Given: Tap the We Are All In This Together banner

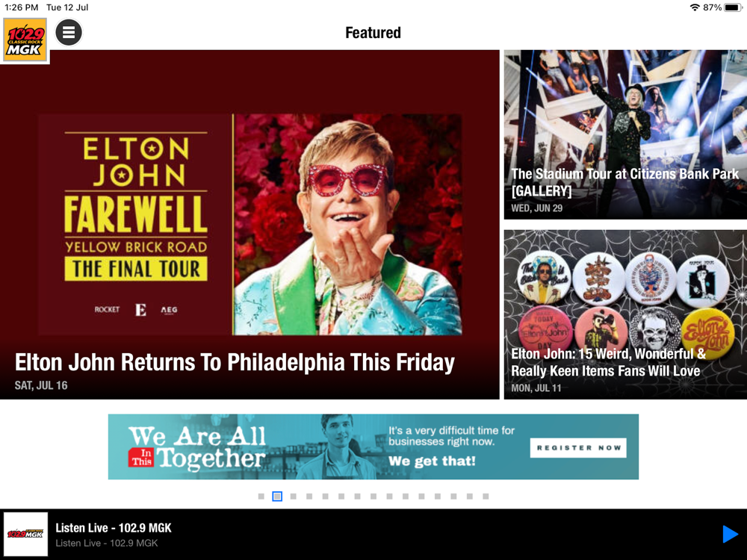Looking at the screenshot, I should pyautogui.click(x=373, y=447).
